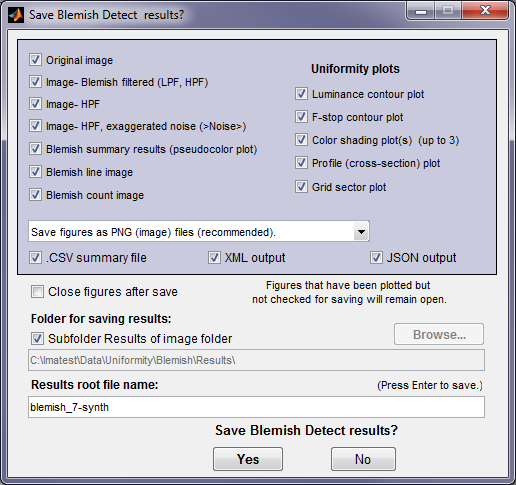Disable .CSV summary file output

point(35,258)
